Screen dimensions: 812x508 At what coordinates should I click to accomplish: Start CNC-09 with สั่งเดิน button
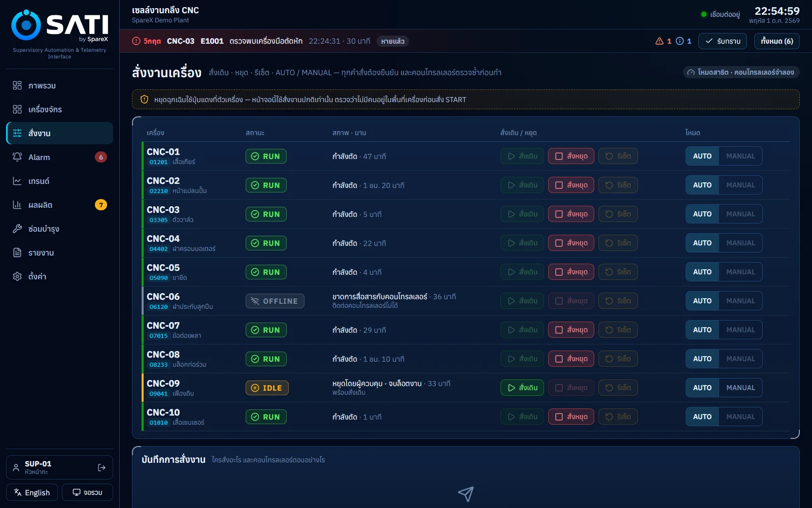pos(522,388)
